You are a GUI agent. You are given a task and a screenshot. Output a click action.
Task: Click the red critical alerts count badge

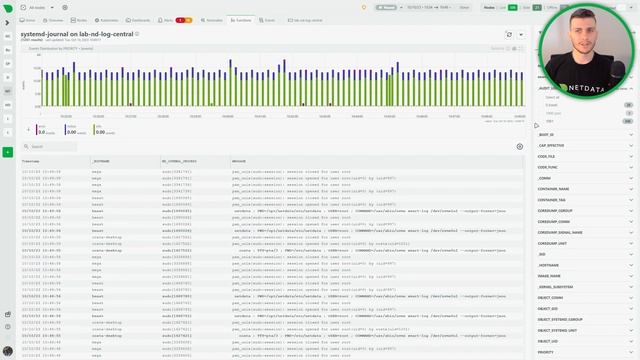tap(180, 20)
